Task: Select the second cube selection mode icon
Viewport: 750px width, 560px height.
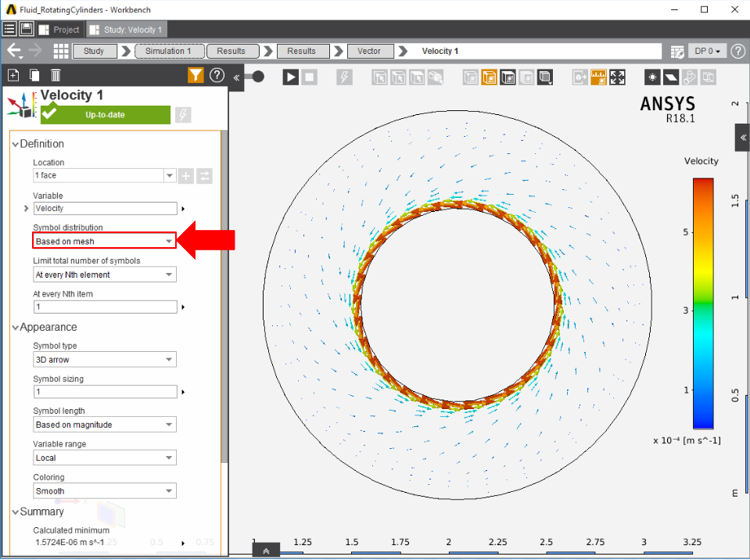Action: [x=398, y=77]
